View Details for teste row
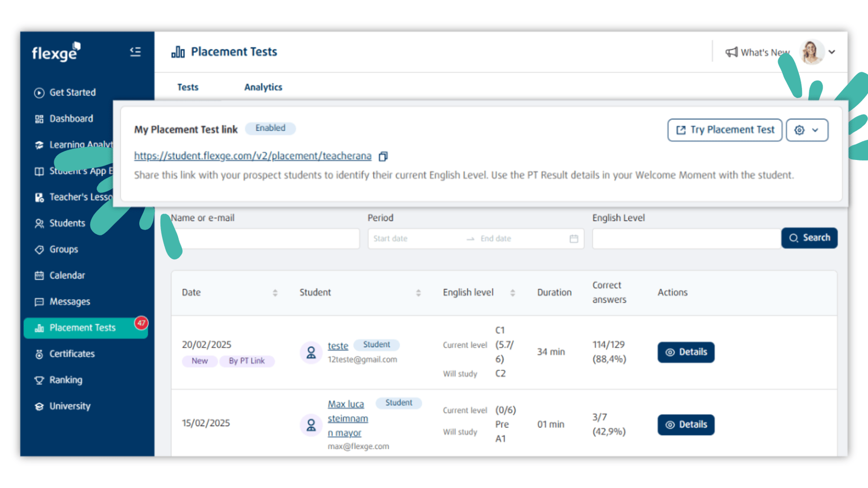Image resolution: width=868 pixels, height=488 pixels. [686, 352]
